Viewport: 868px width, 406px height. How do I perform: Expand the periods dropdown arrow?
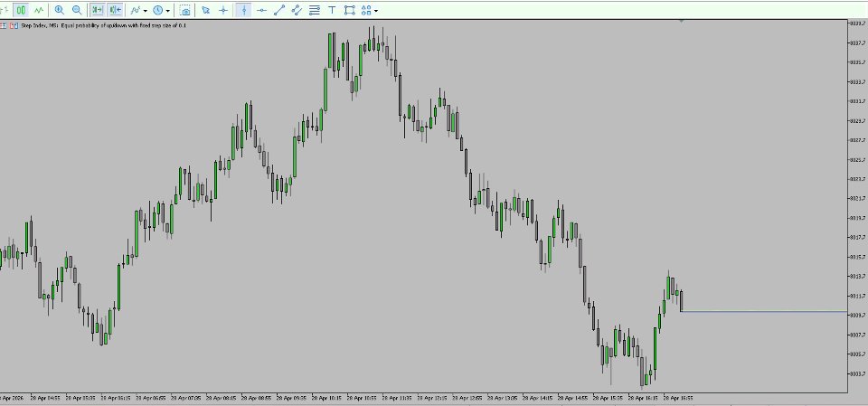coord(168,11)
